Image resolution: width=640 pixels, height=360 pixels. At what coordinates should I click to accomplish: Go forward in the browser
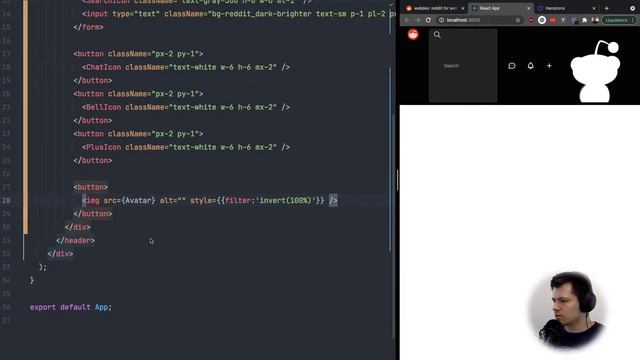(417, 20)
